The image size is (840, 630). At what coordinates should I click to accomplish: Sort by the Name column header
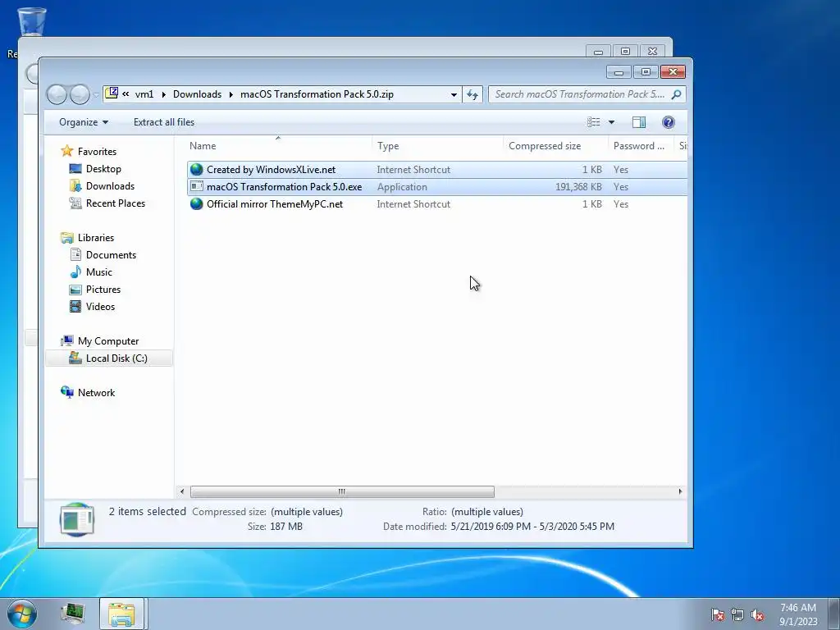coord(278,146)
